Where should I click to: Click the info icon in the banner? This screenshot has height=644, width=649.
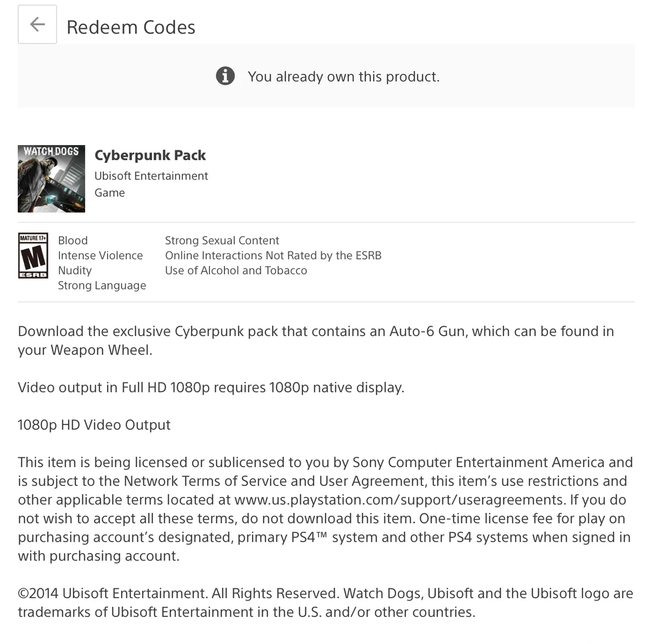coord(226,76)
